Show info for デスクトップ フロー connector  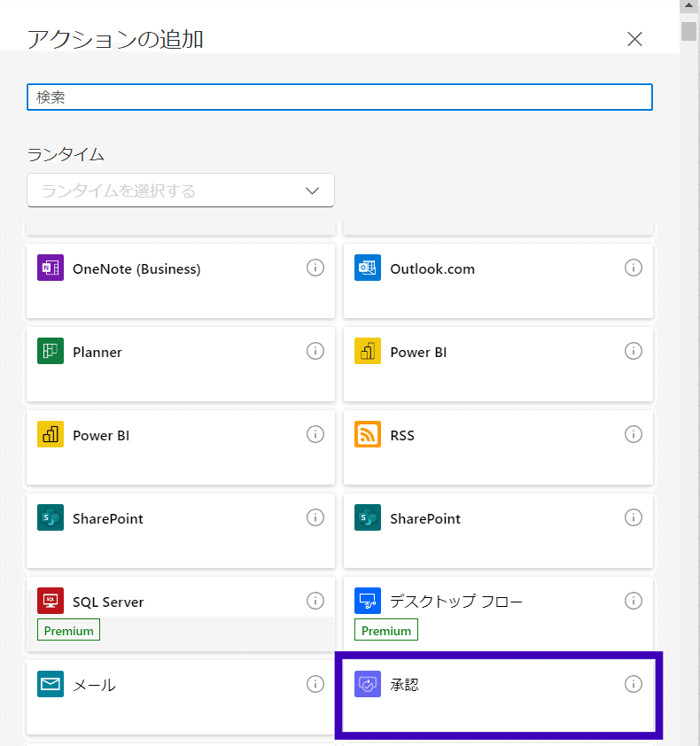click(633, 601)
